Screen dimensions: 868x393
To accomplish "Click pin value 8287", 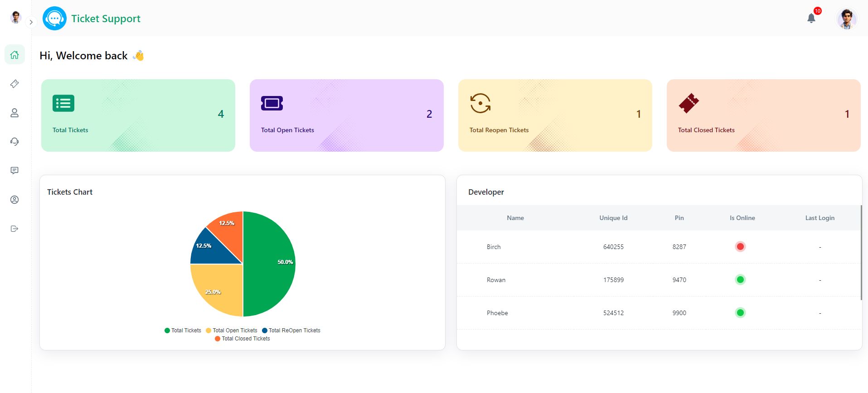I will 679,247.
